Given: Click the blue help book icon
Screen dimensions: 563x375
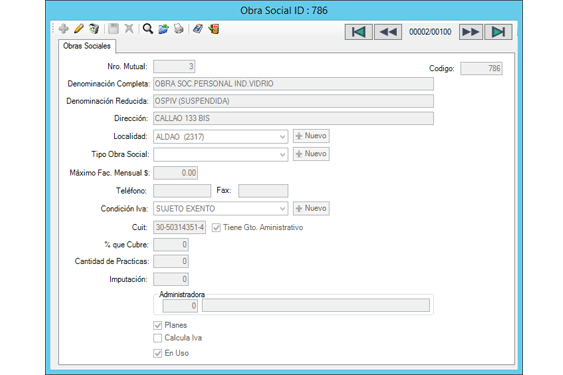Looking at the screenshot, I should point(197,29).
